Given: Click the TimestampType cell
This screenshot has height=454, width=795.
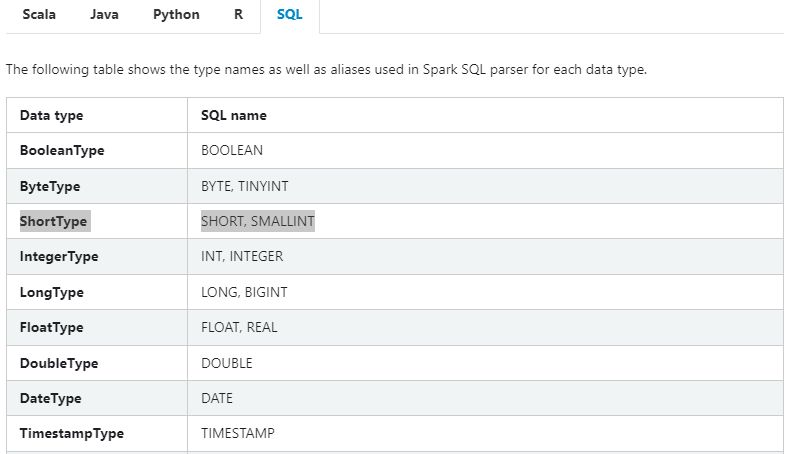Looking at the screenshot, I should (71, 433).
